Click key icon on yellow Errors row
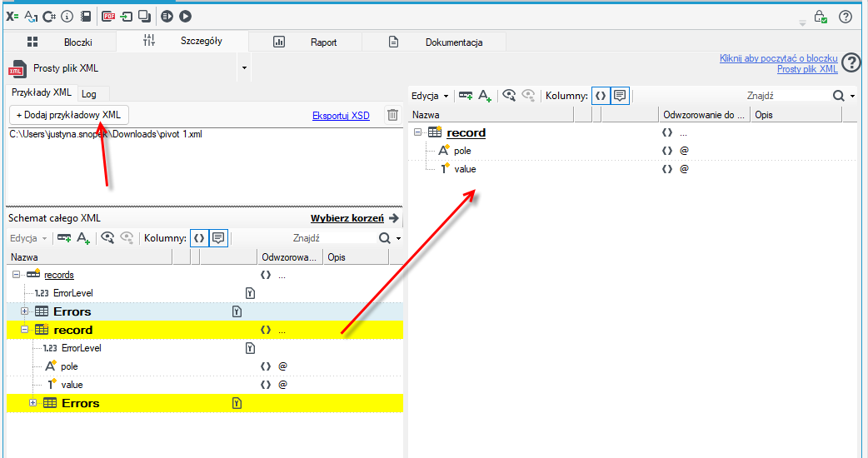The height and width of the screenshot is (458, 868). (x=237, y=403)
